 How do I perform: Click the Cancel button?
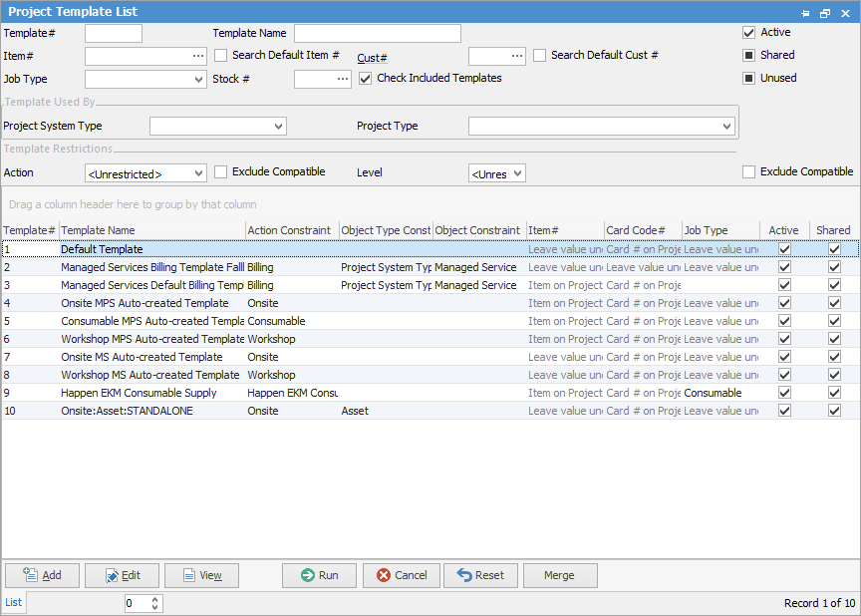point(401,575)
